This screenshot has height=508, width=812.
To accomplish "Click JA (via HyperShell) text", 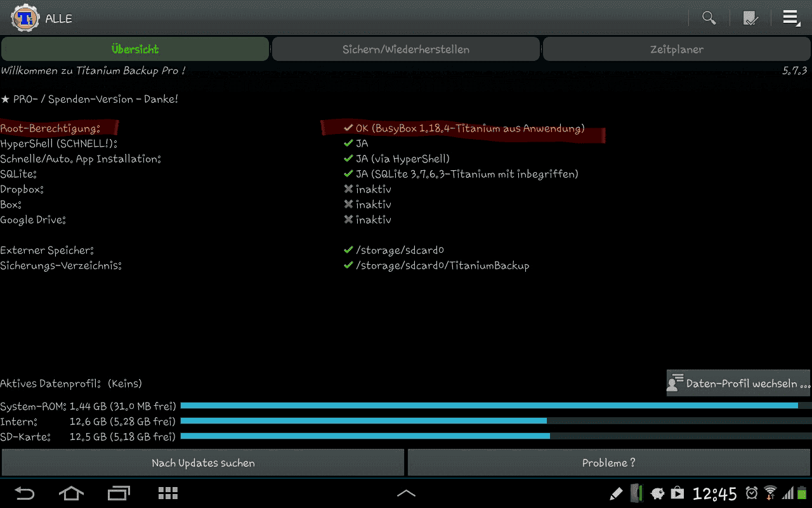I will click(x=403, y=159).
